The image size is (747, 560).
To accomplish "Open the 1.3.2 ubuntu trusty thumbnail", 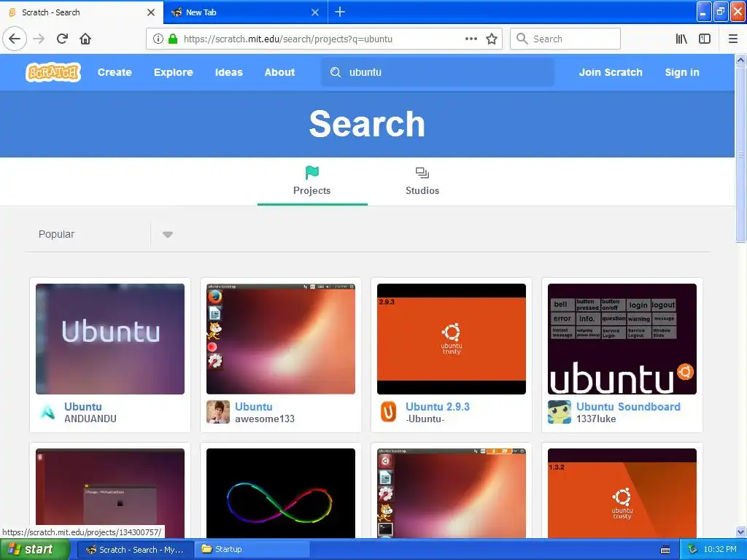I will tap(622, 494).
